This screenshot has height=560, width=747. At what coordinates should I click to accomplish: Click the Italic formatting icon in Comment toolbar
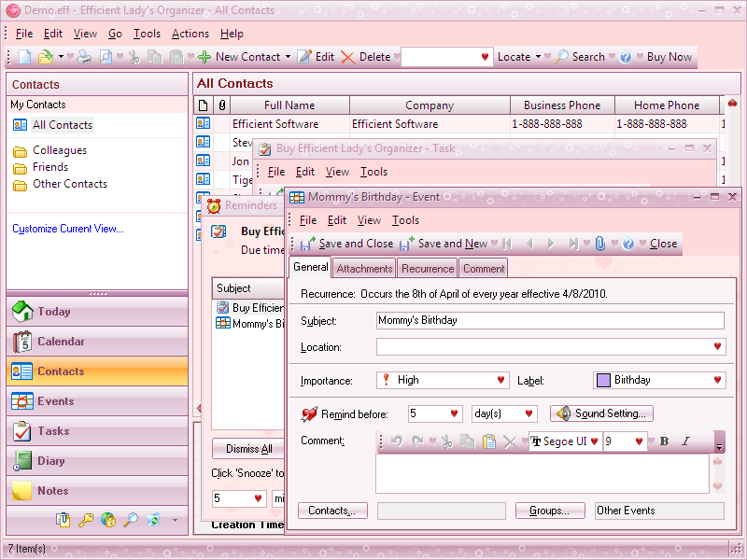coord(685,441)
